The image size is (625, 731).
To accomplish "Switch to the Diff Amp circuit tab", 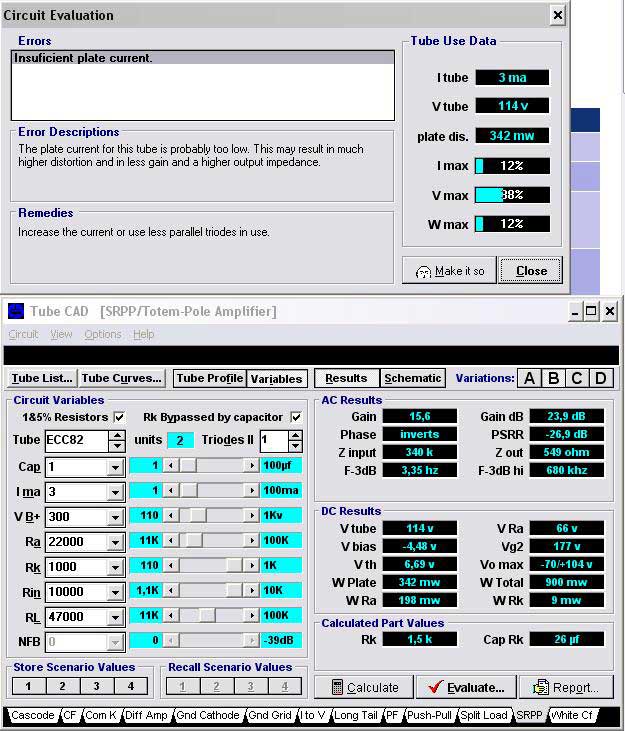I will point(146,715).
